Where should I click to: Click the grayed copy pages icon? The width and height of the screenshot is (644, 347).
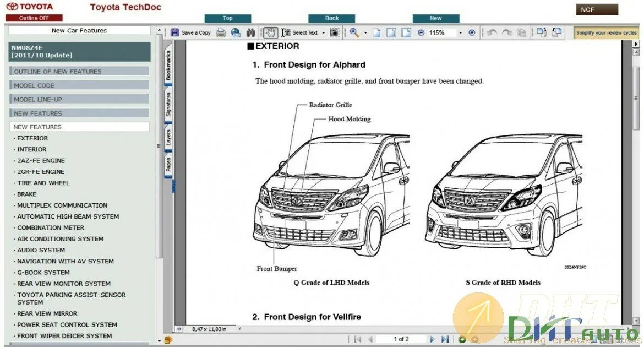point(522,32)
